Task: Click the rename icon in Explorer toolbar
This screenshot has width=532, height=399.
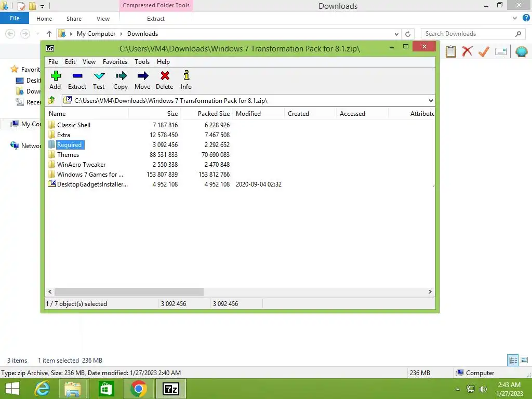Action: point(501,51)
